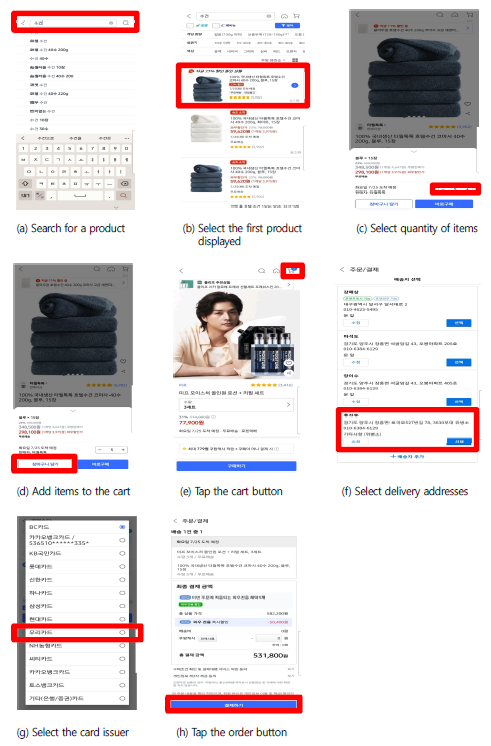Tap the clear-text icon in the panel (a) search field
This screenshot has height=746, width=491.
click(x=111, y=22)
